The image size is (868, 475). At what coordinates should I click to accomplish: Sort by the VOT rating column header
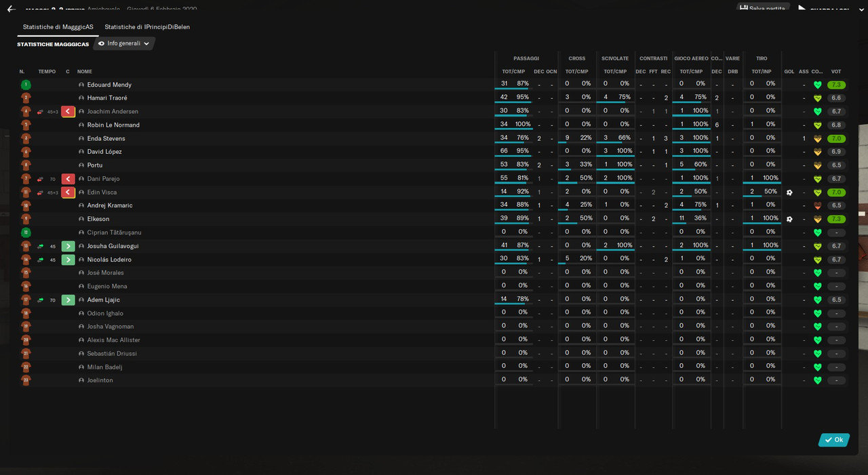836,72
